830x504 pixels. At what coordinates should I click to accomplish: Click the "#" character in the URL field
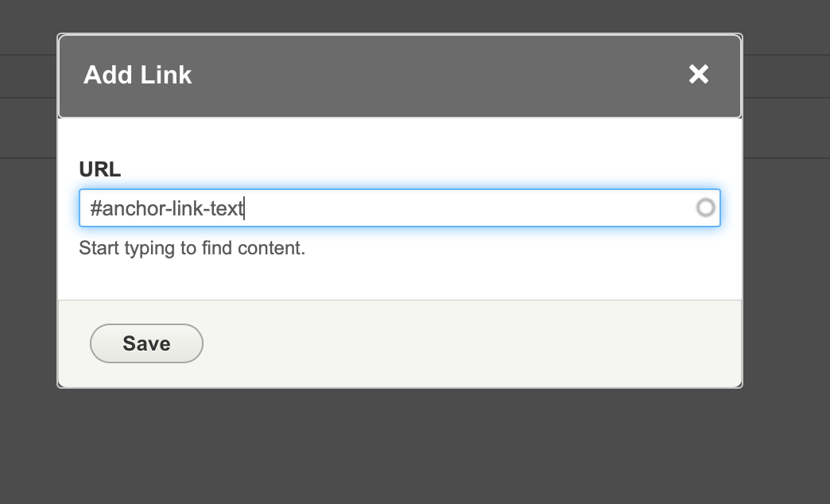tap(95, 209)
